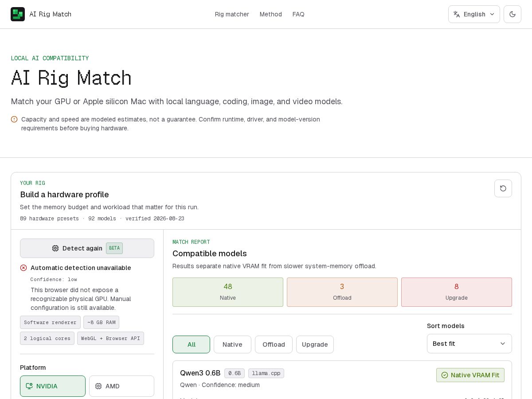Screen dimensions: 532x399
Task: Click the Native VRAM Fit badge
Action: click(x=470, y=375)
